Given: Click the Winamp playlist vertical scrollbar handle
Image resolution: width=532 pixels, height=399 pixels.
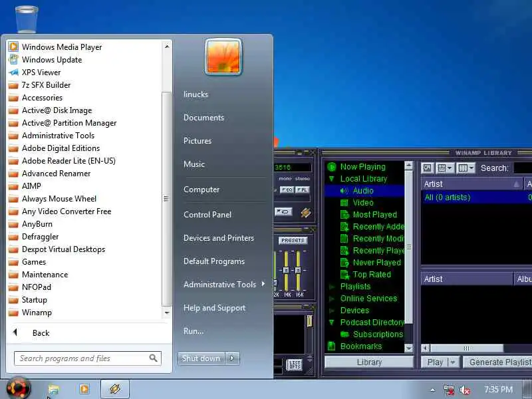Looking at the screenshot, I should [309, 321].
